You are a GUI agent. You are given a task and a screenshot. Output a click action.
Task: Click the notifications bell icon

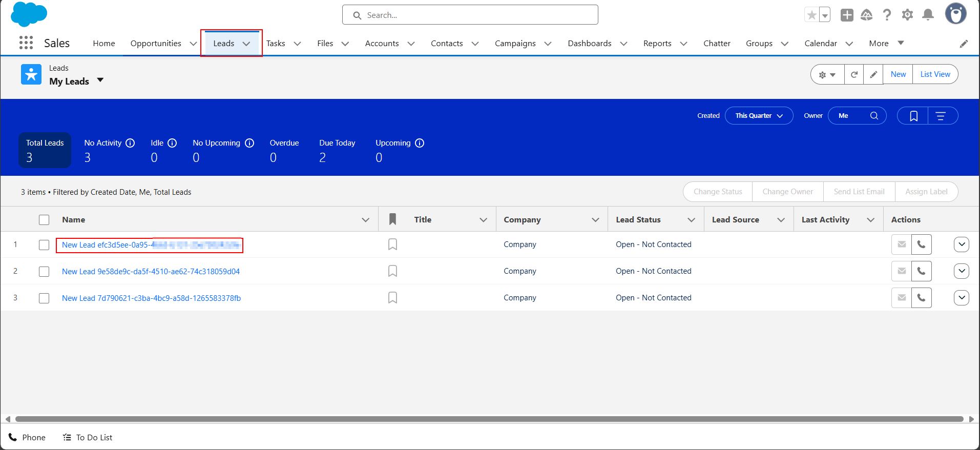click(928, 15)
